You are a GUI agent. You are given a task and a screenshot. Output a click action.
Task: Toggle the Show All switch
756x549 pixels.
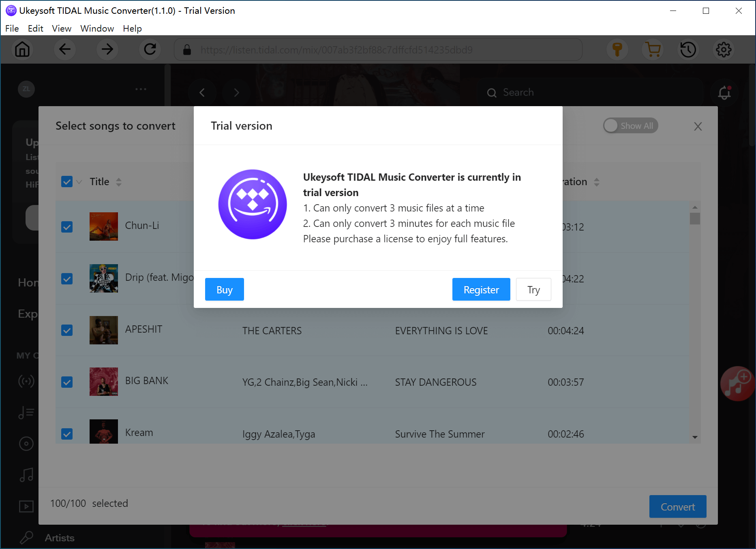[x=630, y=126]
